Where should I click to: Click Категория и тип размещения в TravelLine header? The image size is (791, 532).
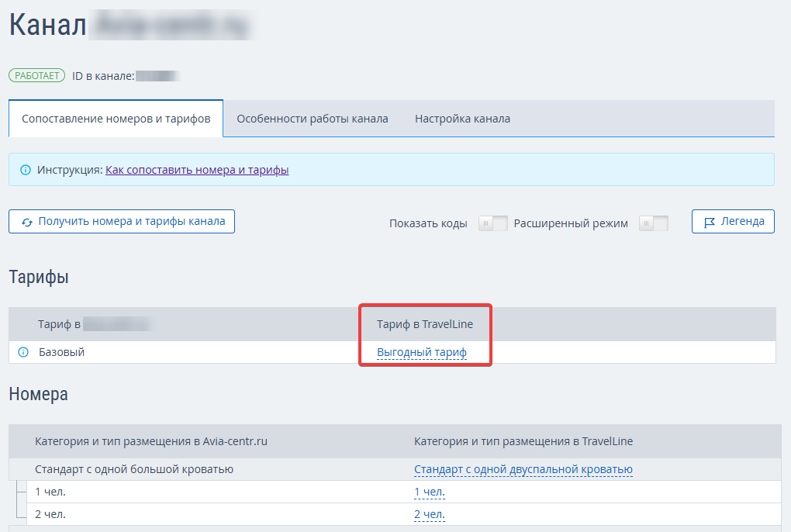[523, 441]
